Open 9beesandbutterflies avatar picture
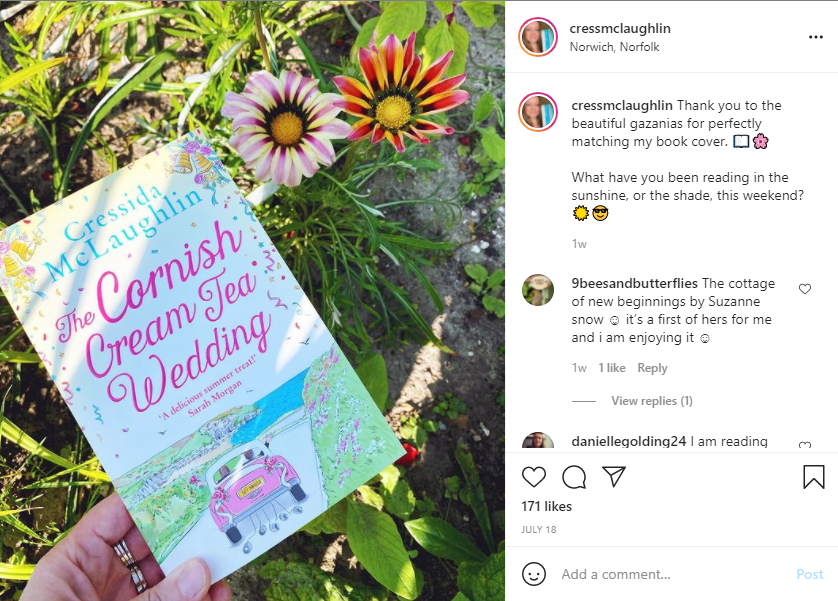This screenshot has width=838, height=601. 538,290
